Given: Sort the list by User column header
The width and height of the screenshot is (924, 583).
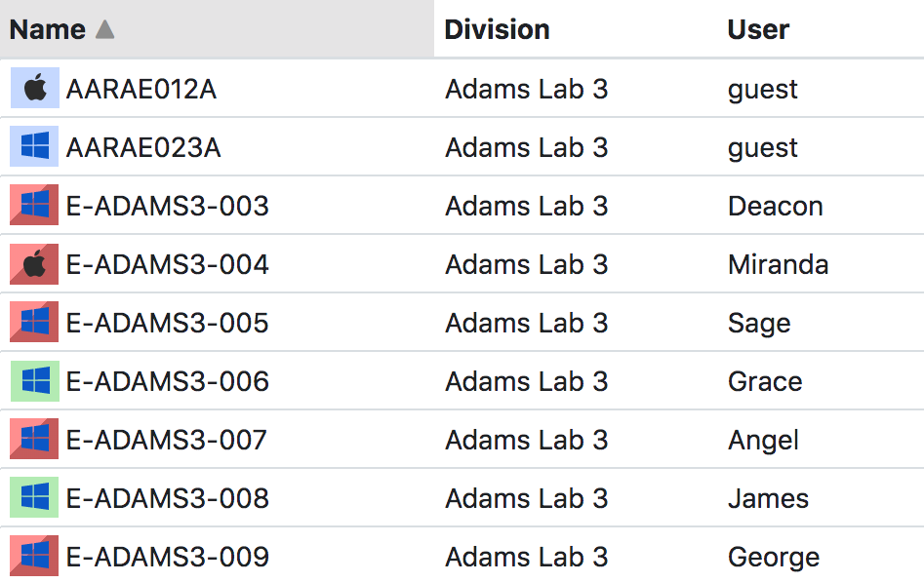Looking at the screenshot, I should (x=758, y=29).
